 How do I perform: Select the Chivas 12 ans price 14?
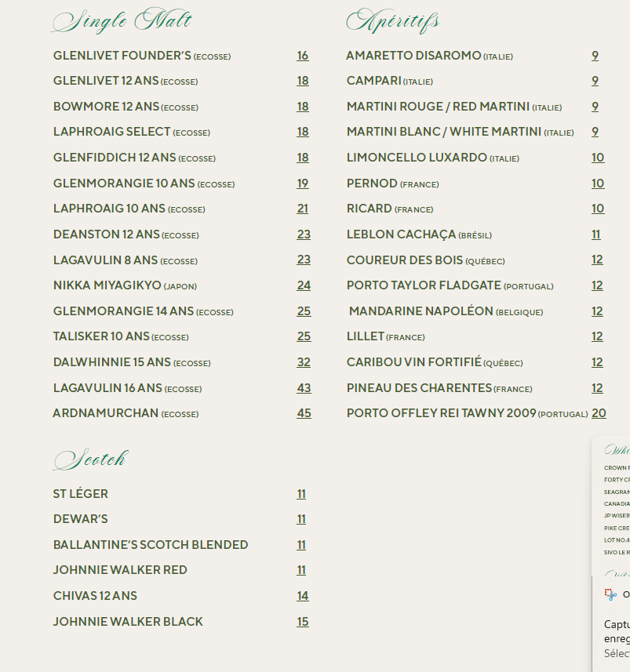click(x=303, y=596)
